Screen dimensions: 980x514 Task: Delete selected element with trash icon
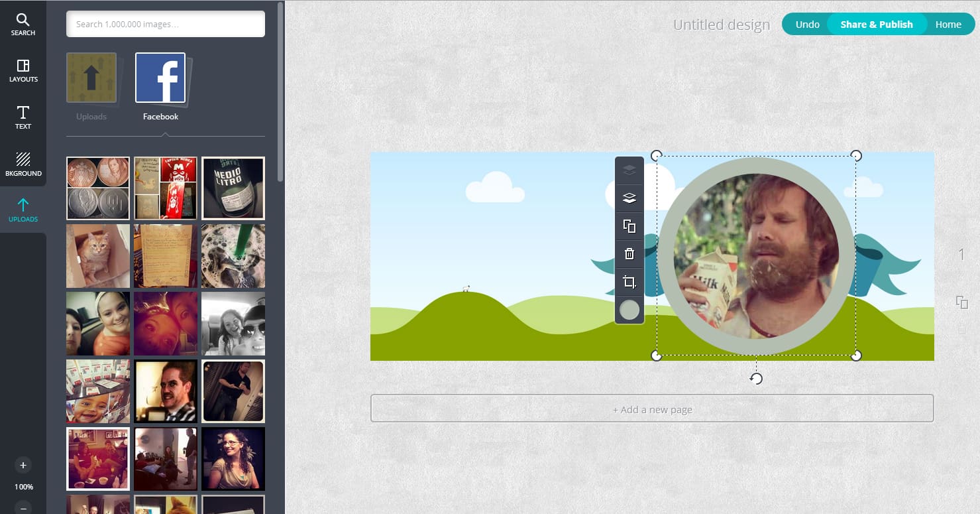(x=629, y=253)
